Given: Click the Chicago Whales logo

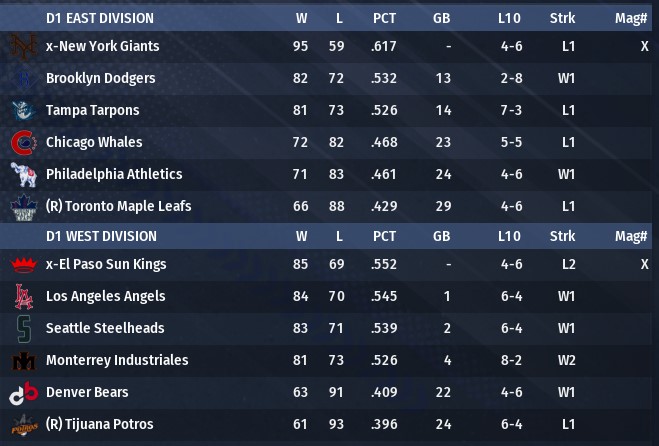Looking at the screenshot, I should 22,142.
